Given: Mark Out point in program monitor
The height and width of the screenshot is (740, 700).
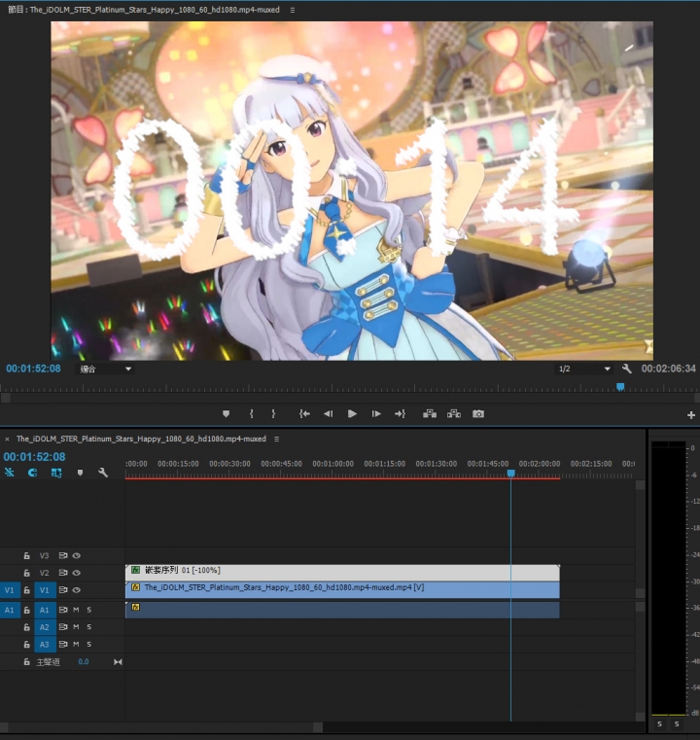Looking at the screenshot, I should point(273,414).
